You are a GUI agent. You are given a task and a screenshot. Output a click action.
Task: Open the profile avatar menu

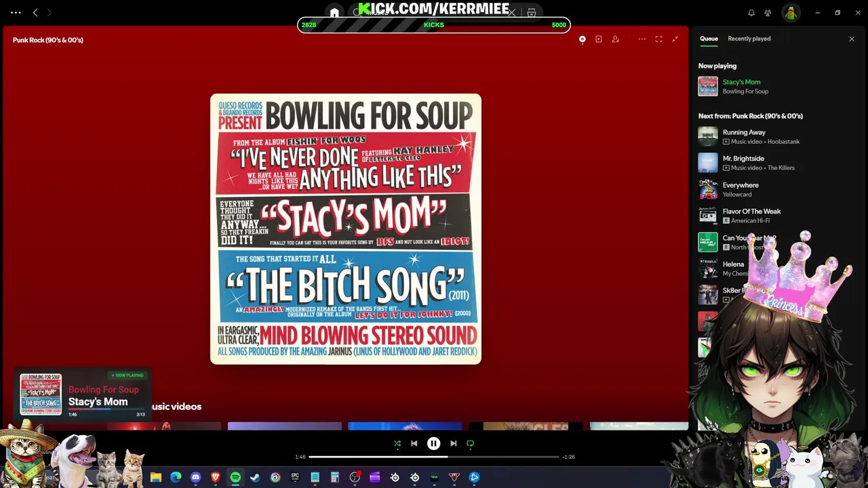point(791,12)
